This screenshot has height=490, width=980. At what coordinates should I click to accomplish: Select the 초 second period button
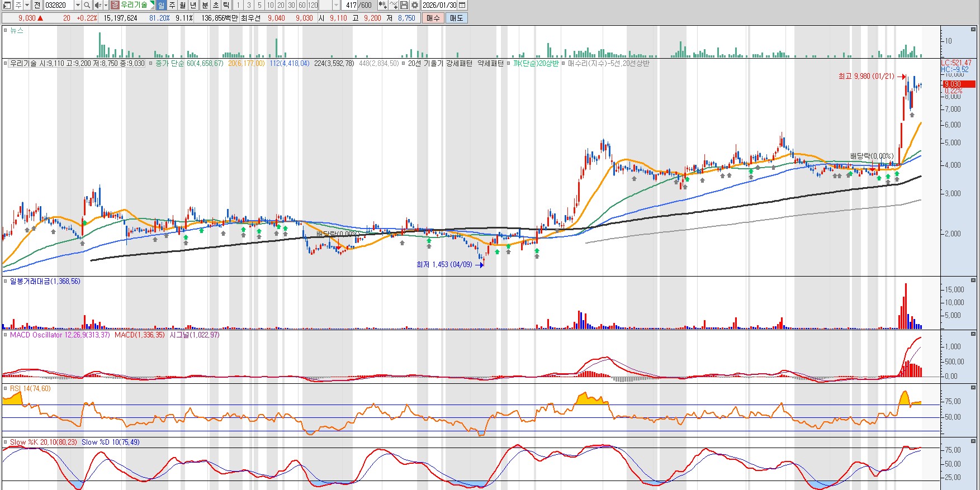(x=215, y=5)
